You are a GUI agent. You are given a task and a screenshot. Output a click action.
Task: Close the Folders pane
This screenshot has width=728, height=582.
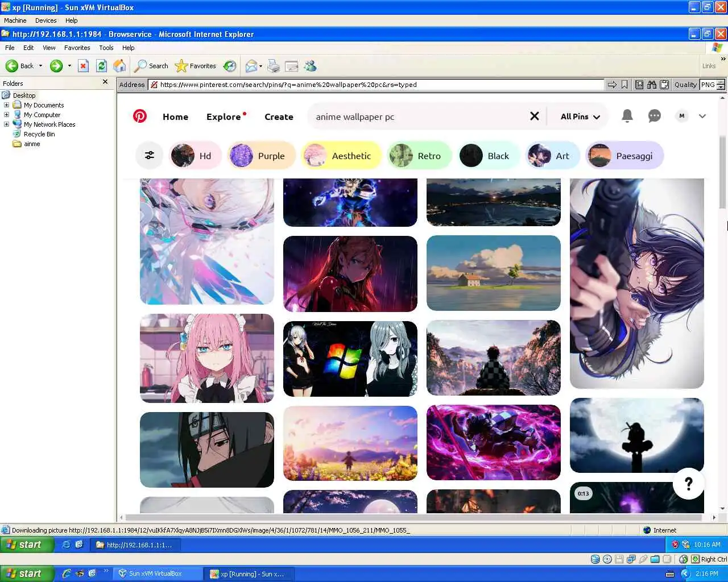click(105, 82)
